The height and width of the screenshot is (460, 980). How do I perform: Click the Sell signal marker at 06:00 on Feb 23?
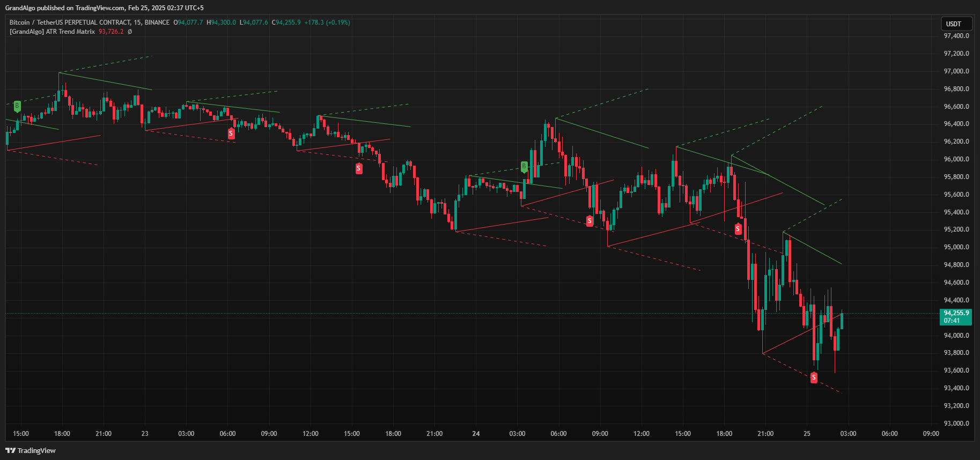point(231,133)
